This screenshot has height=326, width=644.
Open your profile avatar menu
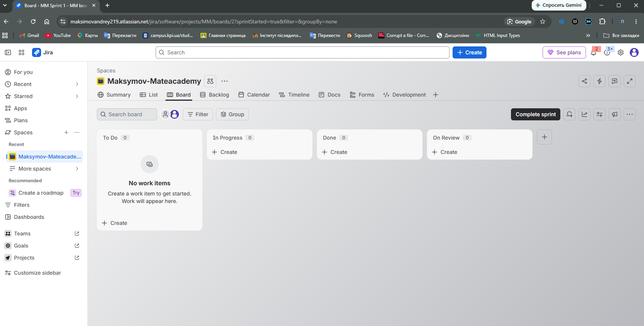[634, 52]
